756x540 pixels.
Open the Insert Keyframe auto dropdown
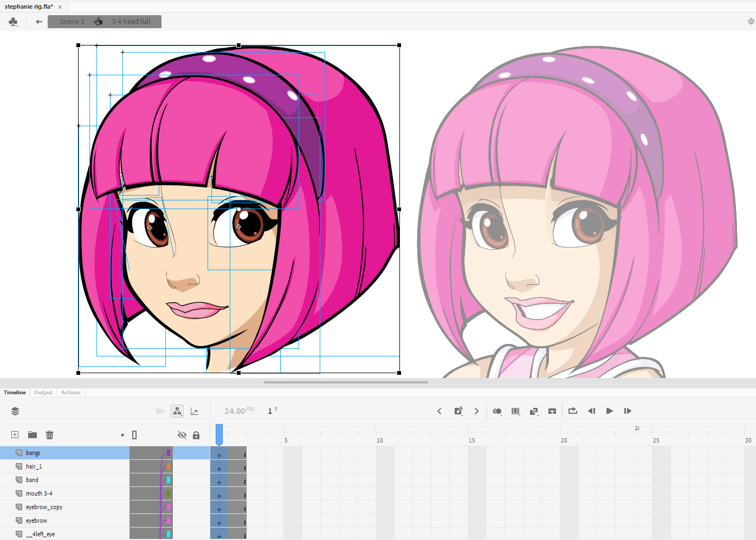[458, 411]
